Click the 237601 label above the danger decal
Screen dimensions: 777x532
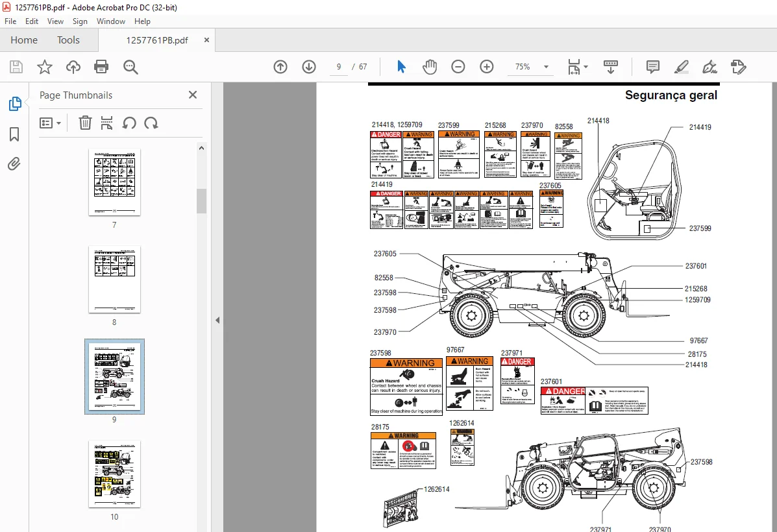(552, 381)
